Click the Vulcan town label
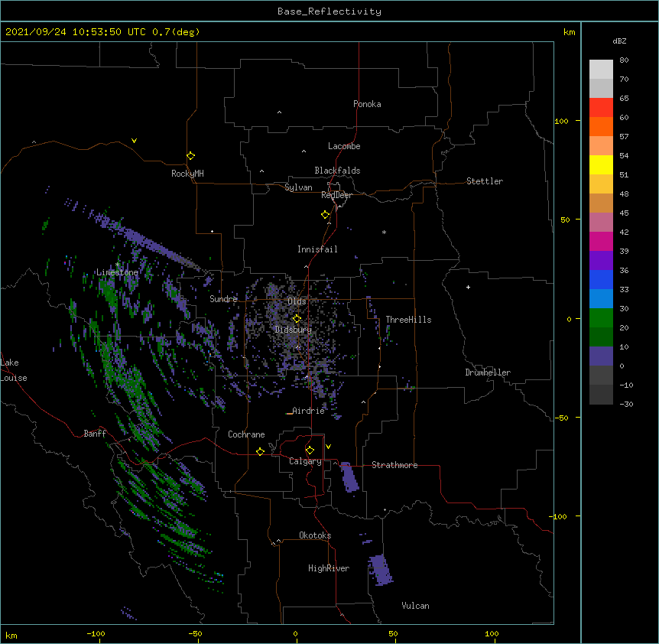Viewport: 659px width, 644px height. (x=415, y=606)
